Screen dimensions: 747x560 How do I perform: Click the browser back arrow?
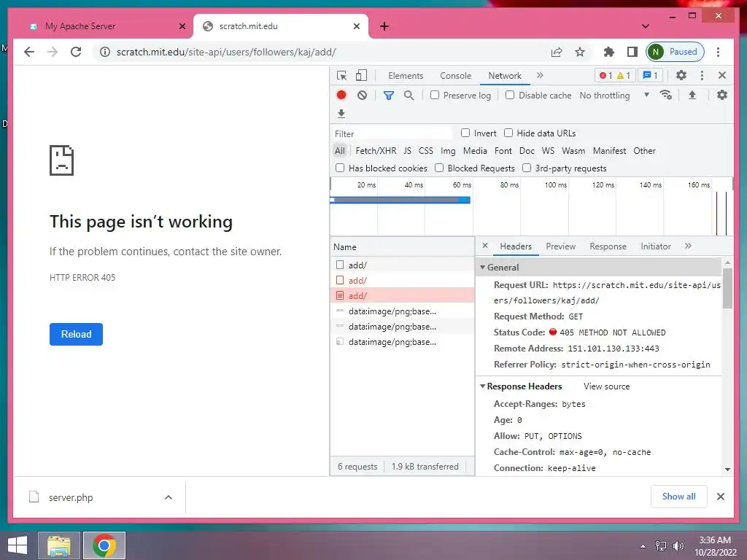click(x=29, y=52)
